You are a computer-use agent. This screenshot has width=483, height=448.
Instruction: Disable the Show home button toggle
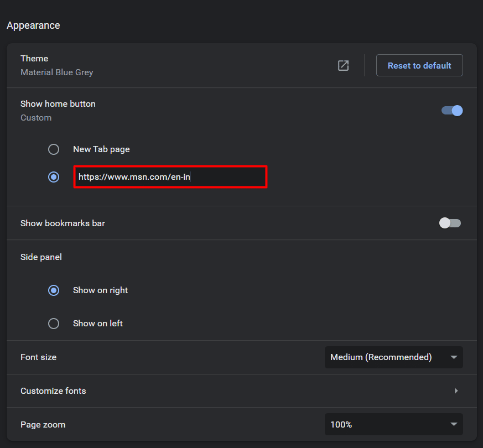tap(452, 111)
